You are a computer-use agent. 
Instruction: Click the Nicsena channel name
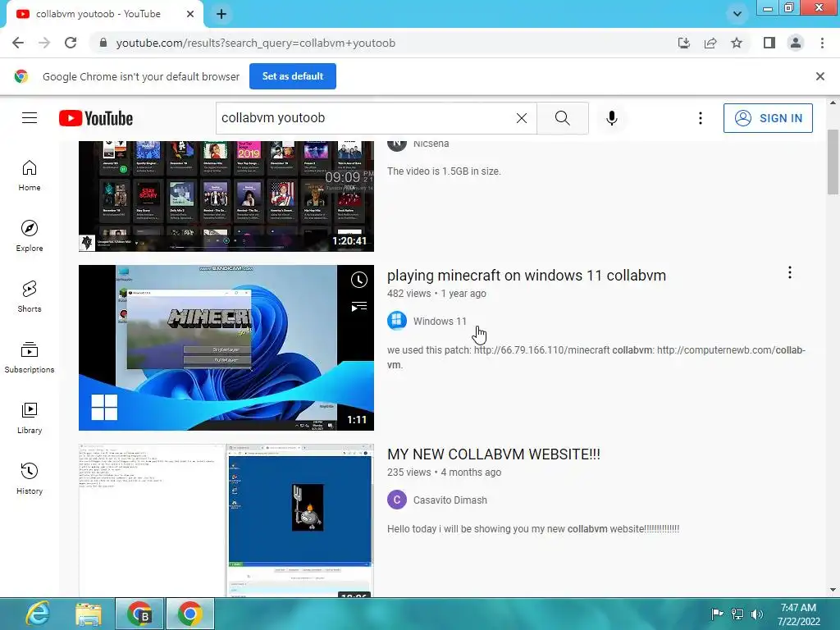tap(431, 144)
